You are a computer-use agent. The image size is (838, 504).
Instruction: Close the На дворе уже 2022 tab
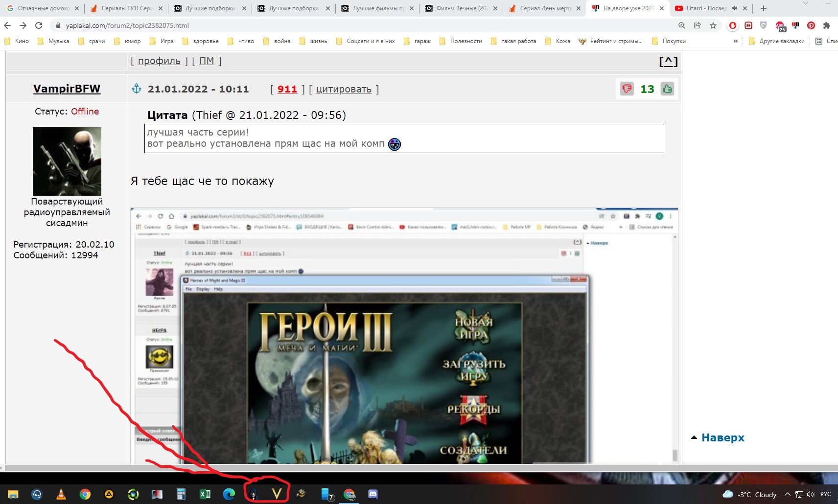click(662, 8)
